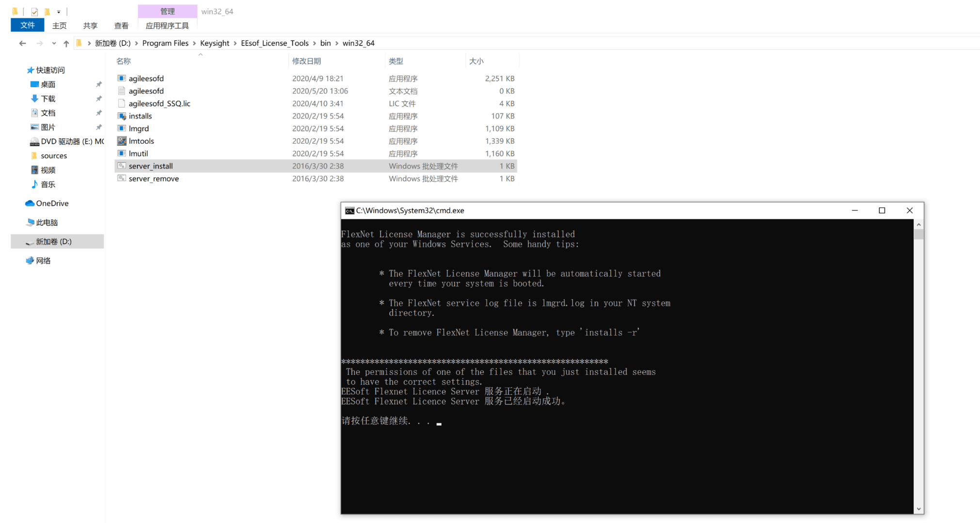Click the cmd.exe title bar icon
This screenshot has height=523, width=980.
[x=349, y=211]
